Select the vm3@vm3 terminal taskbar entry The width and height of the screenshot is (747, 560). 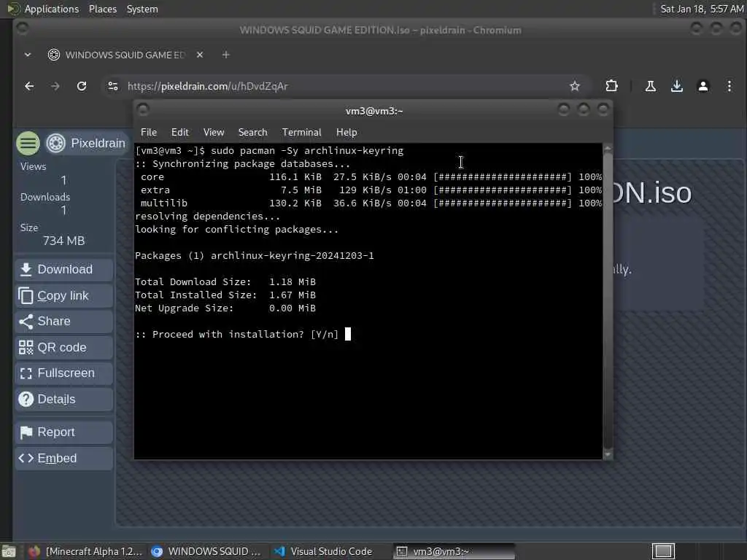coord(454,551)
